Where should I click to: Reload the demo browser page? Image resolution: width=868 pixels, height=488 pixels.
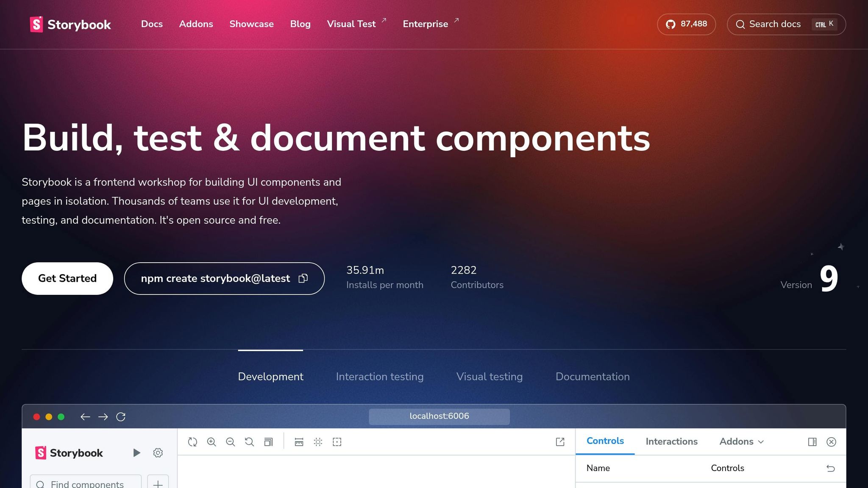(121, 417)
